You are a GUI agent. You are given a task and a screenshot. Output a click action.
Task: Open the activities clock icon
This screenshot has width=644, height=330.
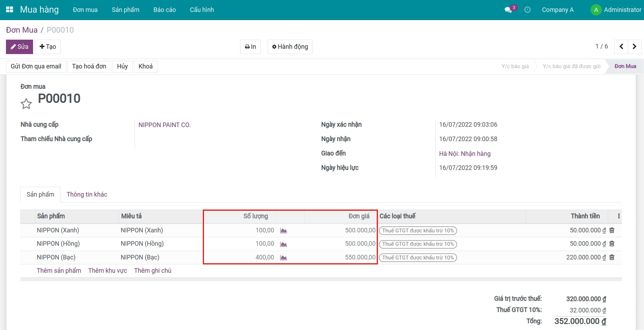(527, 9)
